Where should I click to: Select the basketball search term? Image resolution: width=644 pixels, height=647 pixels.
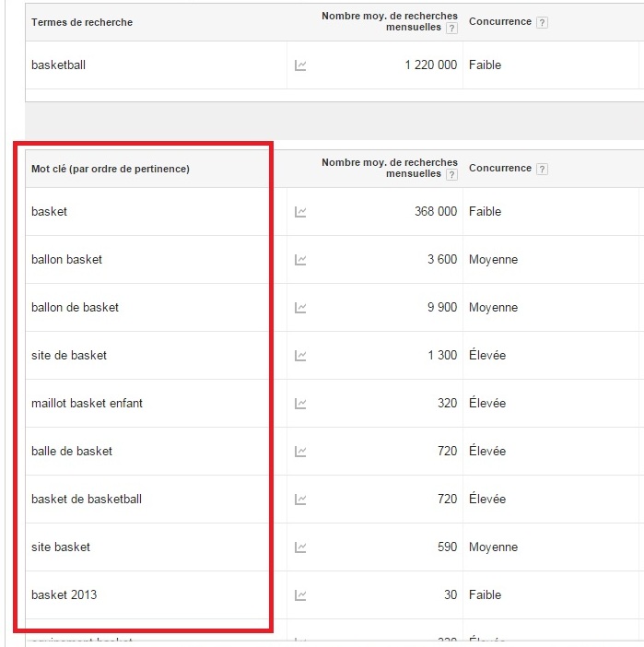point(59,65)
